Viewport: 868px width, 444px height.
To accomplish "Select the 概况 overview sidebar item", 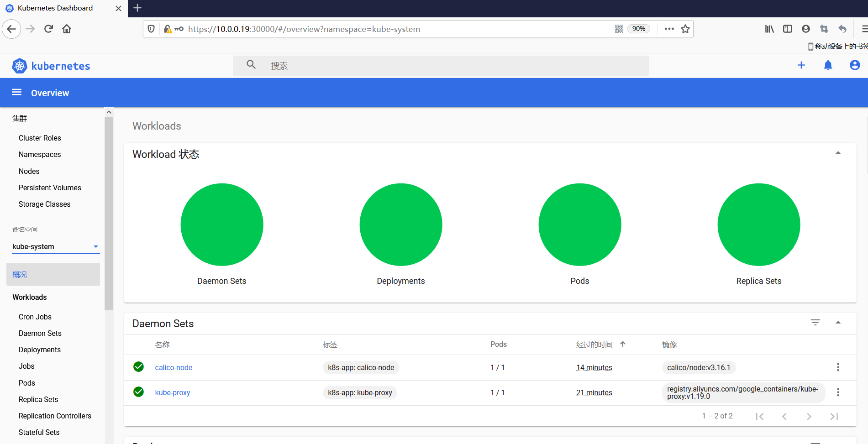I will pos(53,274).
